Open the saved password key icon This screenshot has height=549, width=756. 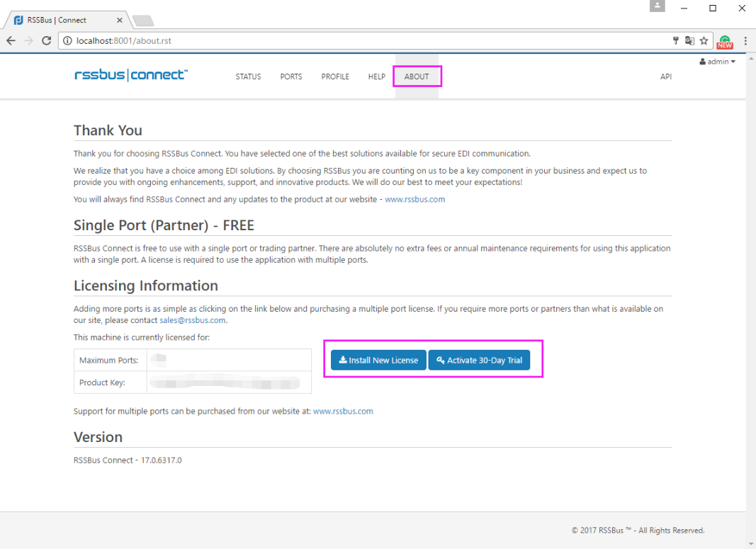[x=675, y=41]
